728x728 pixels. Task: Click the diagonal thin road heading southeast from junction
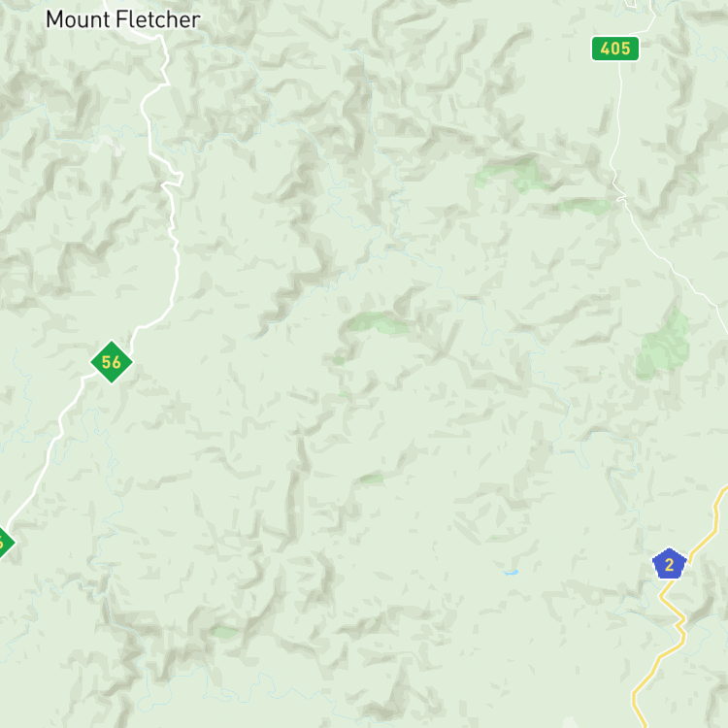674,265
